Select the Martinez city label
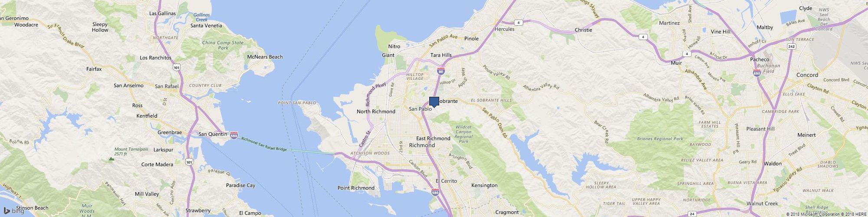The image size is (868, 217). click(669, 23)
